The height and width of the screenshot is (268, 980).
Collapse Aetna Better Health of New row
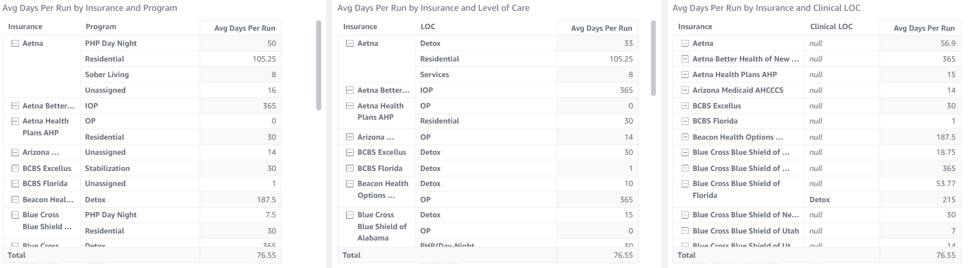point(685,59)
